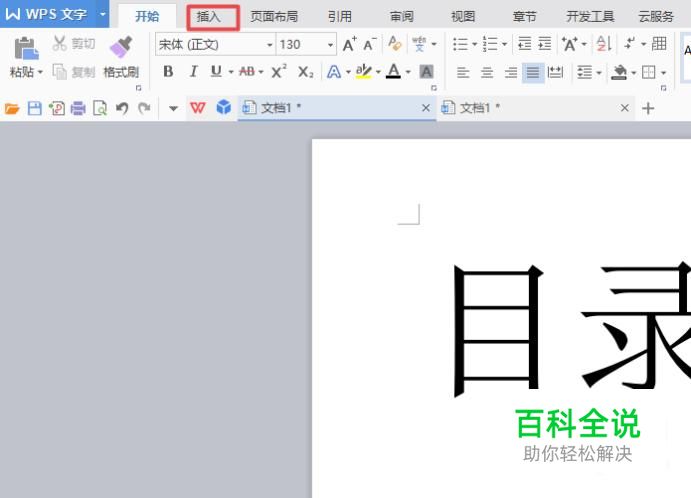Click the Copy (复制) icon
This screenshot has width=691, height=498.
pyautogui.click(x=59, y=71)
